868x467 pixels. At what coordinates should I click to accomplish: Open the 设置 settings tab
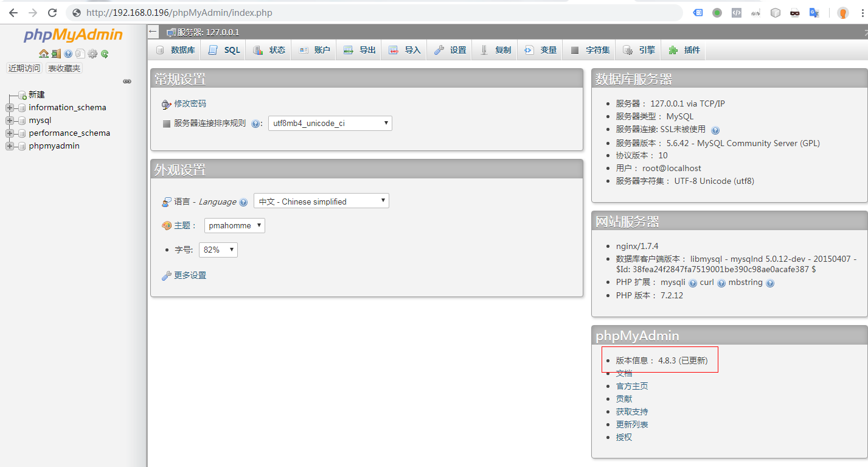pyautogui.click(x=450, y=50)
